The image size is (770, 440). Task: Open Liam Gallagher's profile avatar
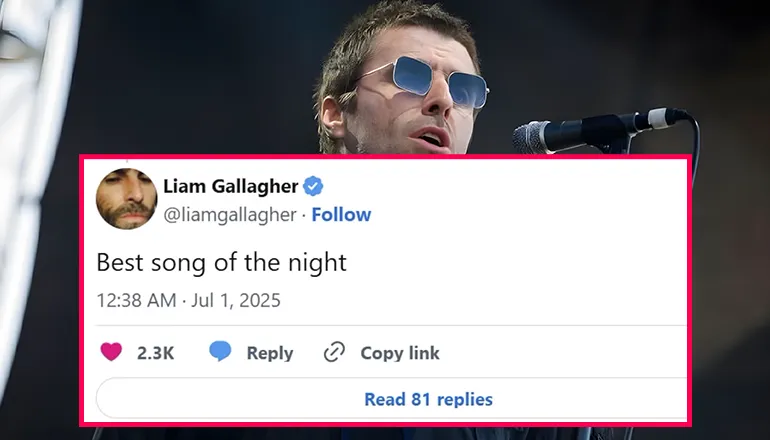click(126, 198)
